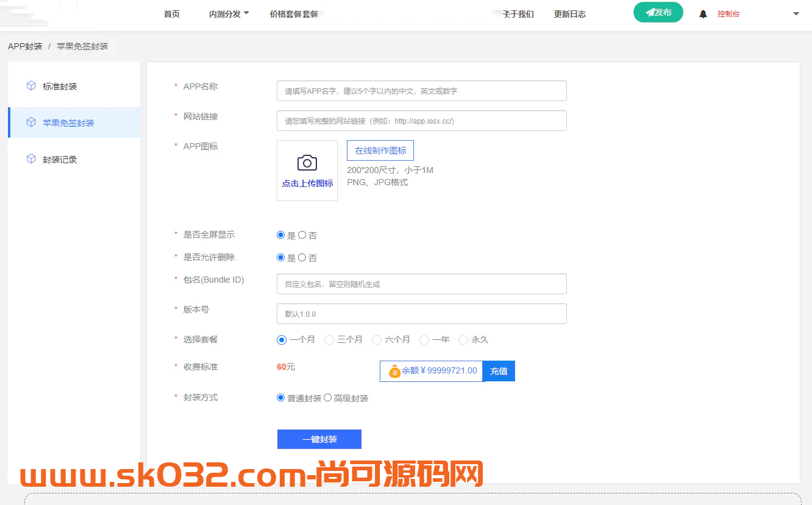Select 是 for 是否全屏显示

(281, 235)
